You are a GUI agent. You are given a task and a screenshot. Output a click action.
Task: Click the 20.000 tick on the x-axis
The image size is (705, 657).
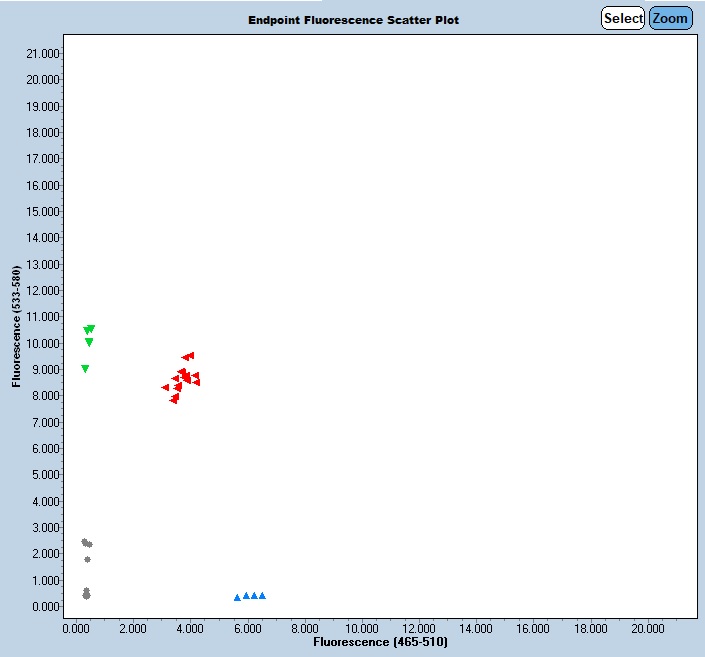tap(648, 628)
